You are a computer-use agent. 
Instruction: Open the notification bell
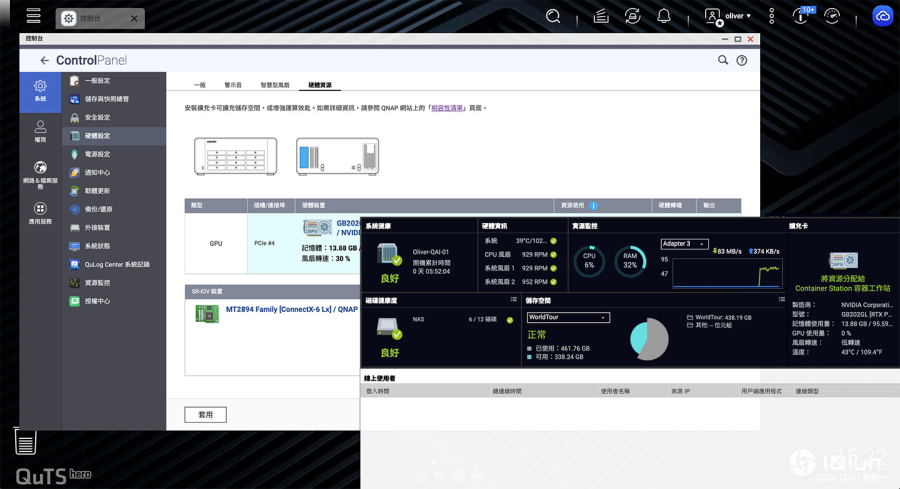663,17
